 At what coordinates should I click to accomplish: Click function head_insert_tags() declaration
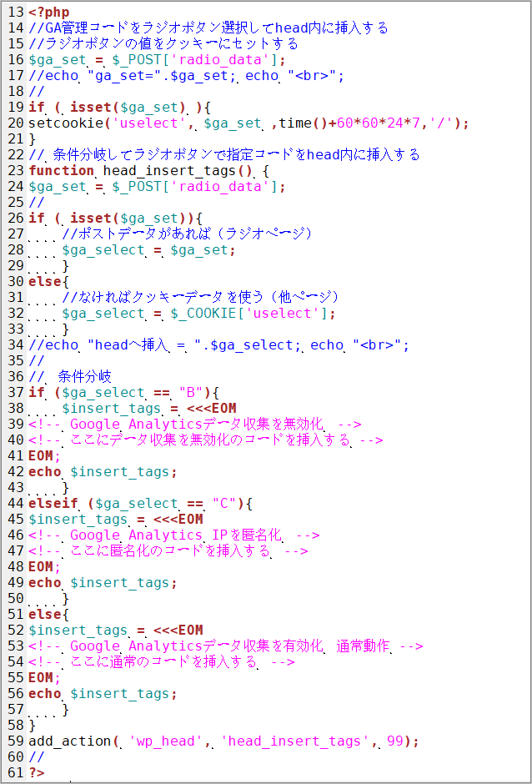(149, 170)
